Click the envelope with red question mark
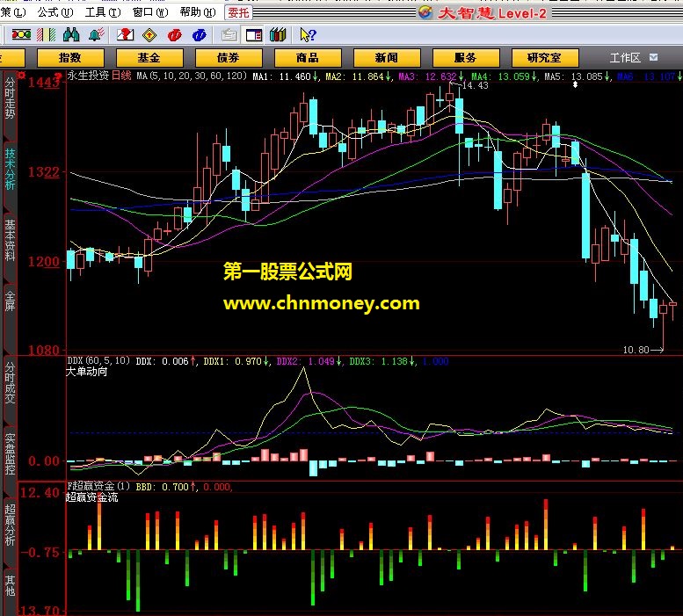 pos(125,35)
